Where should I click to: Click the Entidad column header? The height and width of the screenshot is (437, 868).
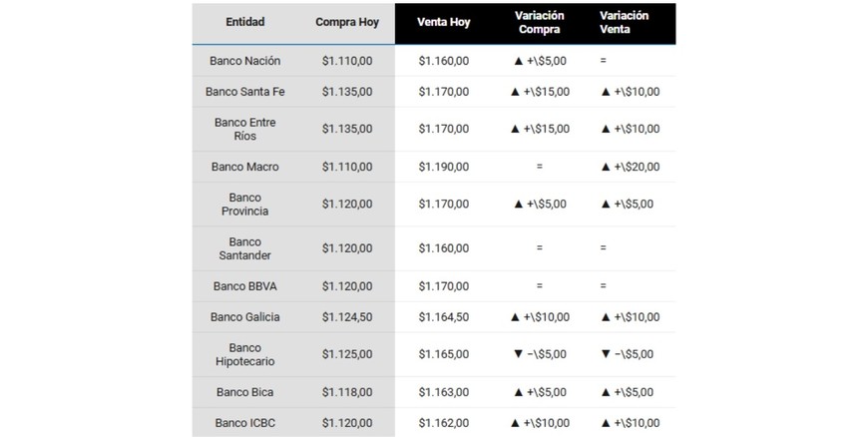click(x=244, y=22)
